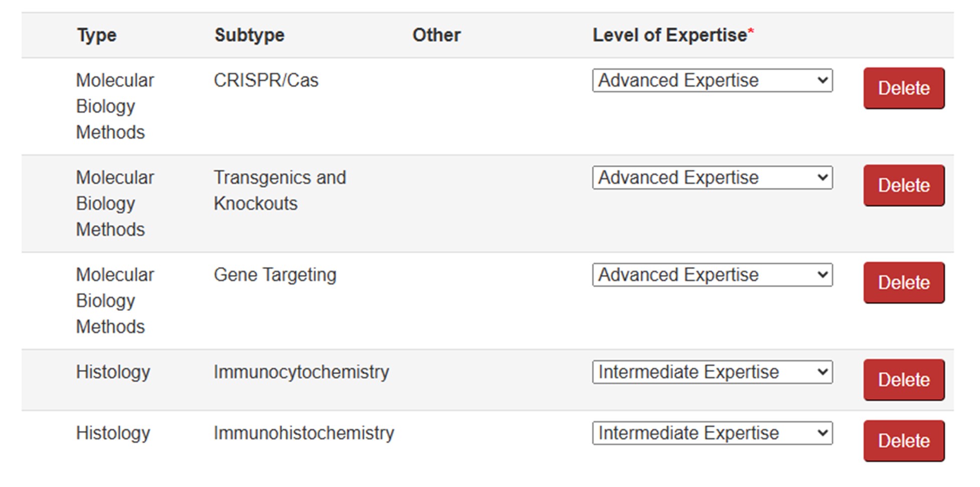
Task: Delete the Gene Targeting entry
Action: [x=903, y=283]
